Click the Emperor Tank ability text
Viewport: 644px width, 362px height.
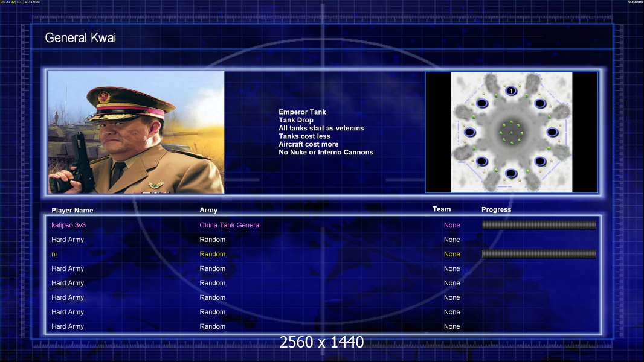click(302, 112)
